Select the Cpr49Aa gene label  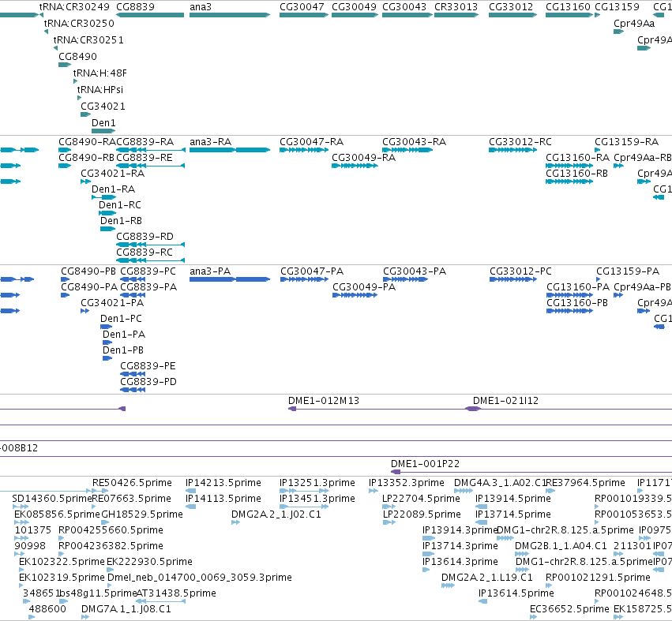(x=634, y=23)
